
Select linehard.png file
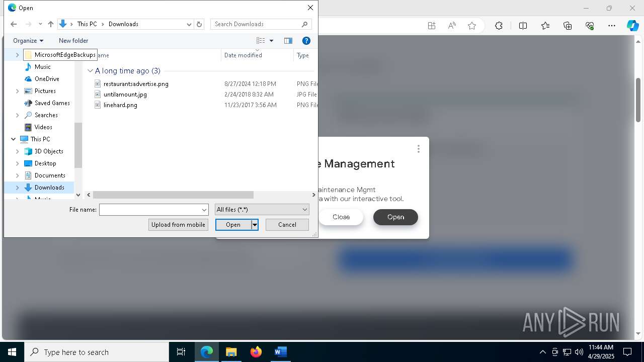coord(120,105)
